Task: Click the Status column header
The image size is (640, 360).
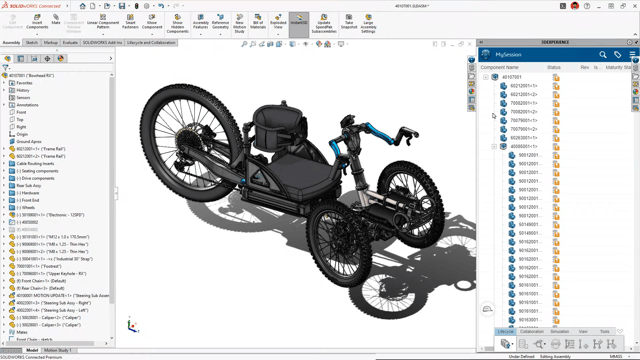Action: [x=554, y=67]
